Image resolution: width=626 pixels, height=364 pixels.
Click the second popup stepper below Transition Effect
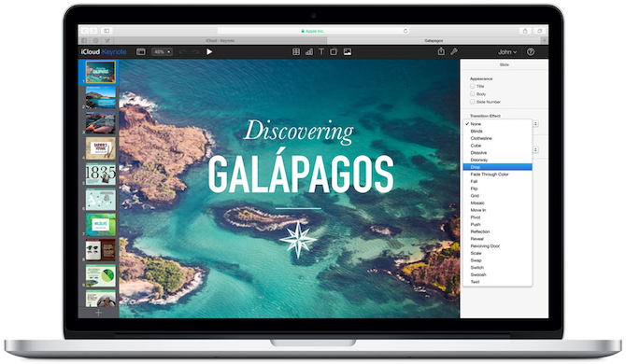(535, 150)
